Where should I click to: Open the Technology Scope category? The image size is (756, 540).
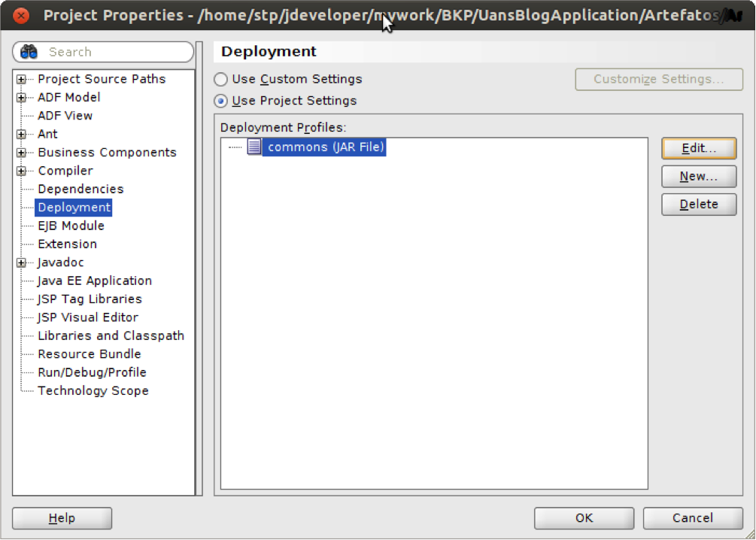click(93, 390)
